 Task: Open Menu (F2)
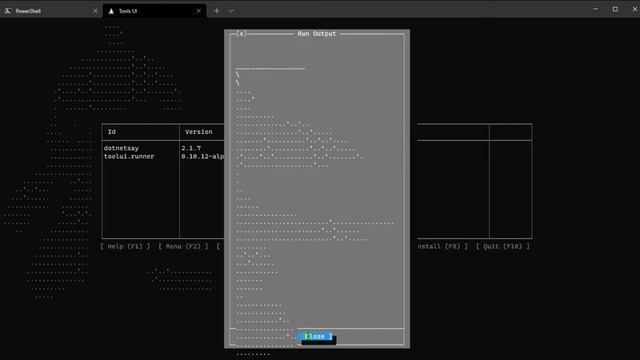tap(183, 246)
